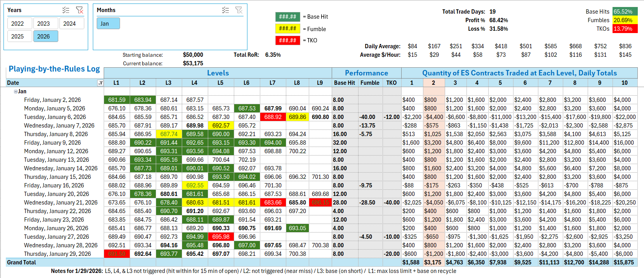Click the Grand Total row label
The image size is (644, 278).
(21, 262)
